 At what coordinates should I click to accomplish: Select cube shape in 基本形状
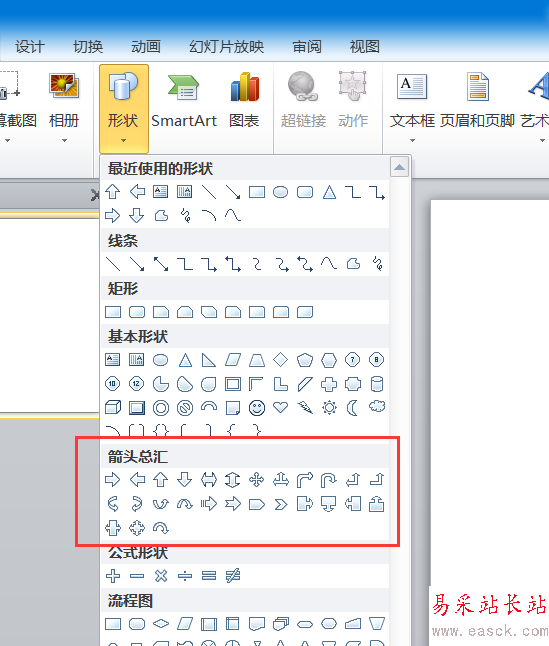pyautogui.click(x=112, y=408)
